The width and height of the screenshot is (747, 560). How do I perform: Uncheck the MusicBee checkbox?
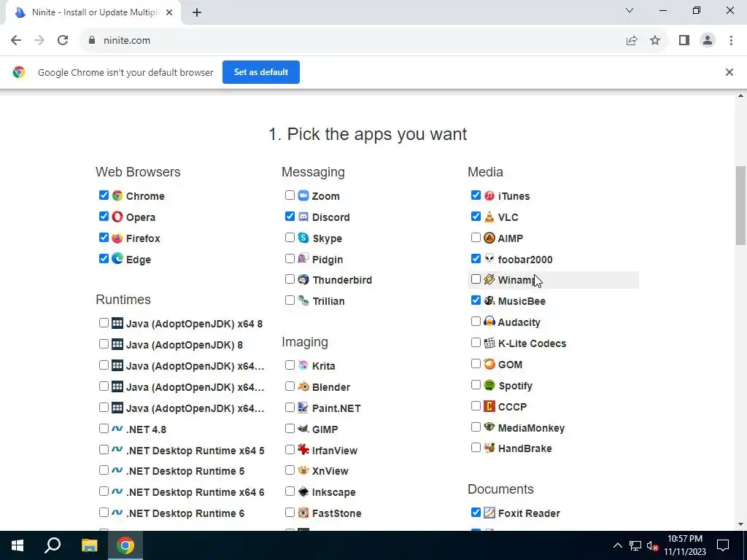[476, 300]
